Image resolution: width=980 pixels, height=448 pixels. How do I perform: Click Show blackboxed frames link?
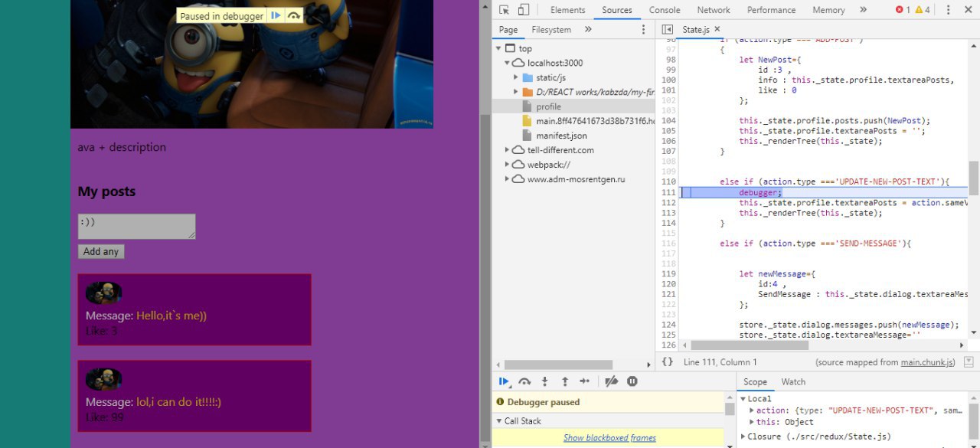point(609,438)
